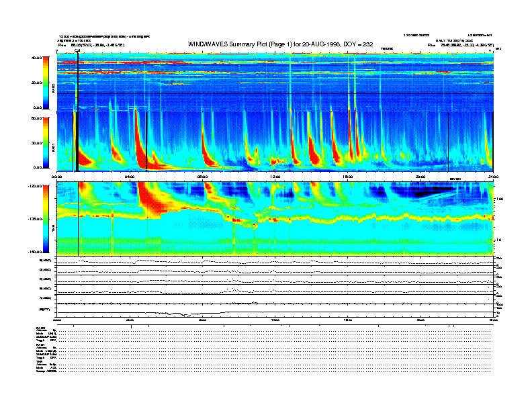The image size is (532, 411).
Task: Click the '12:00' time label below the RAD1 panel
Action: pos(275,177)
